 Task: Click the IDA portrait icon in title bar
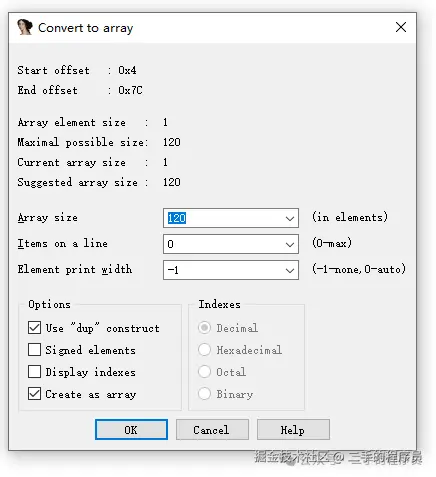tap(24, 27)
